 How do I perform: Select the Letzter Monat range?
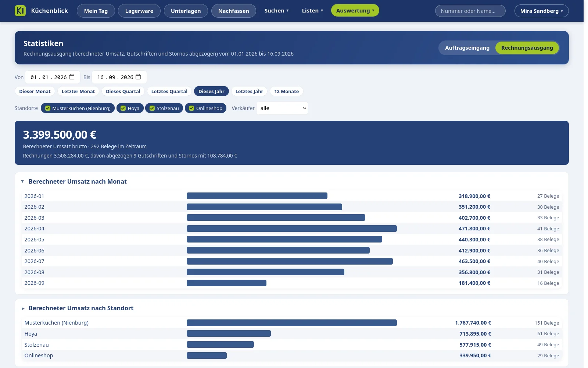point(78,91)
